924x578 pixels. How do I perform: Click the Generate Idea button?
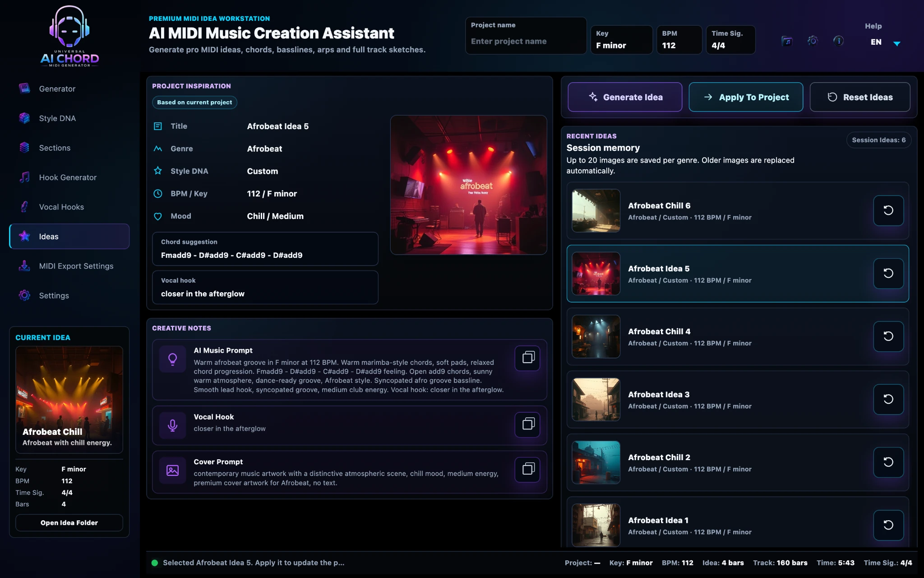click(625, 97)
